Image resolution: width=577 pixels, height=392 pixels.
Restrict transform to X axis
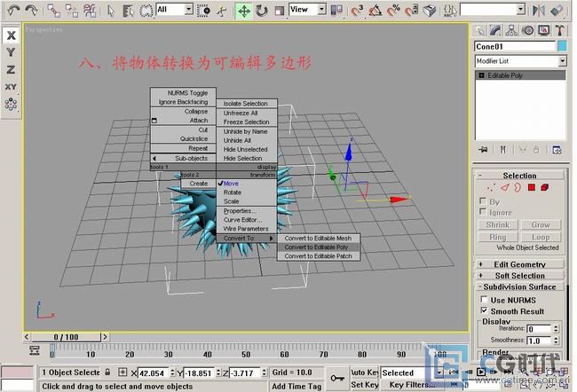[x=12, y=35]
